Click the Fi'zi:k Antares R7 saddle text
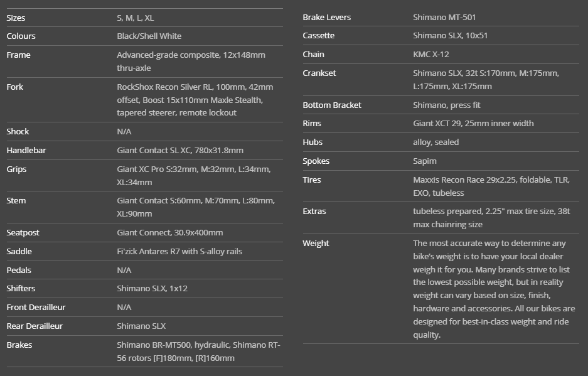The image size is (588, 376). 179,252
